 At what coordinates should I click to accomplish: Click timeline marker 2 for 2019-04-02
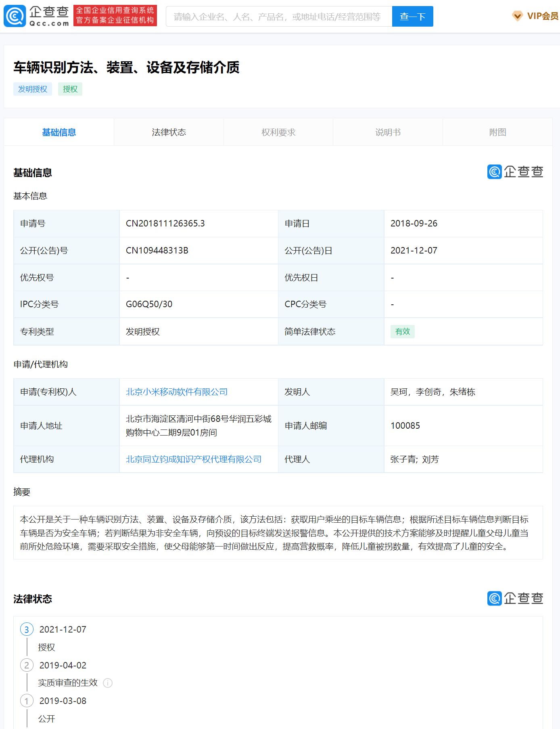coord(27,665)
